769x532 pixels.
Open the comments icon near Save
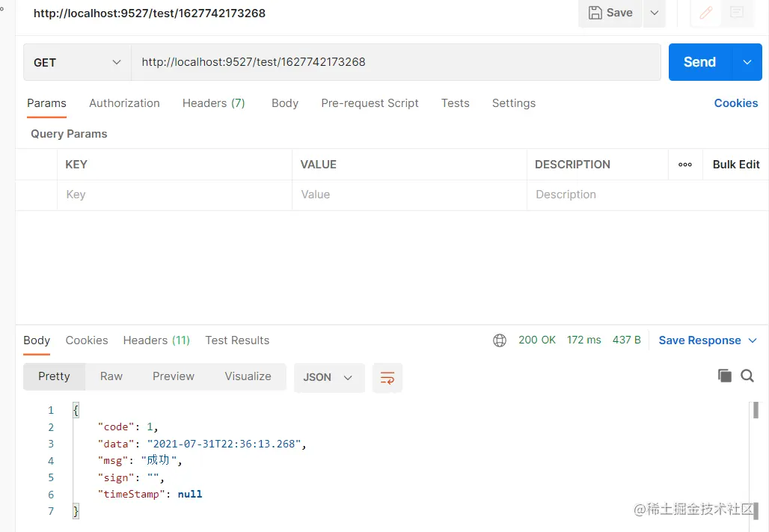tap(736, 13)
